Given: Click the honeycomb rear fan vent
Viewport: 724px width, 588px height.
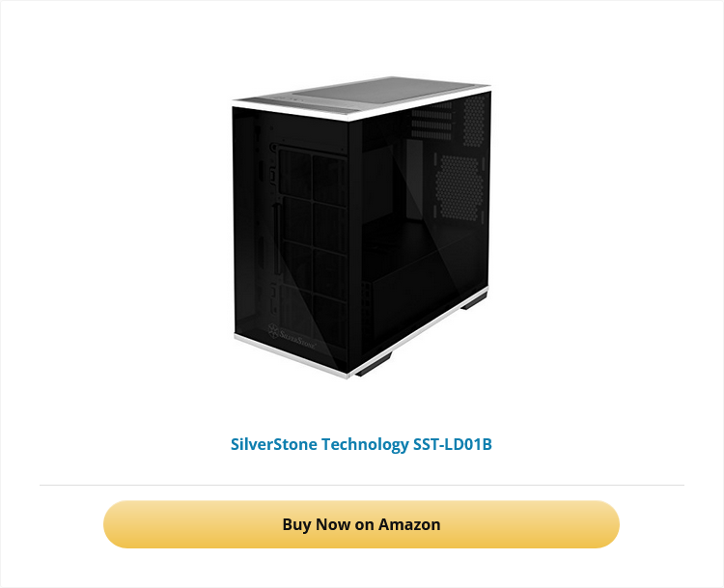Looking at the screenshot, I should pos(459,187).
